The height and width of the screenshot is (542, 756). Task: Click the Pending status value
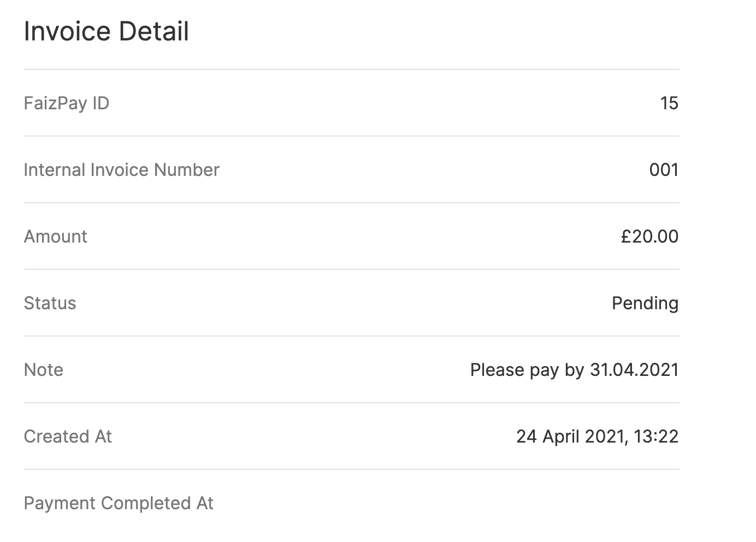(x=645, y=303)
